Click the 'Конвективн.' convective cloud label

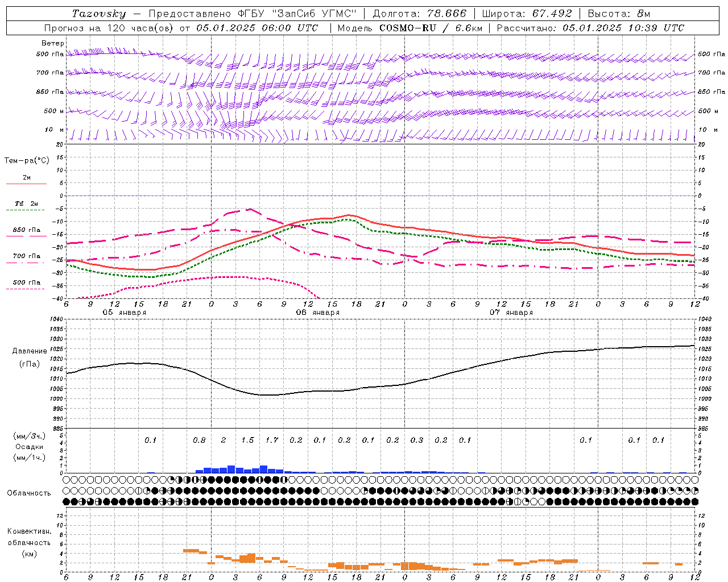(29, 531)
